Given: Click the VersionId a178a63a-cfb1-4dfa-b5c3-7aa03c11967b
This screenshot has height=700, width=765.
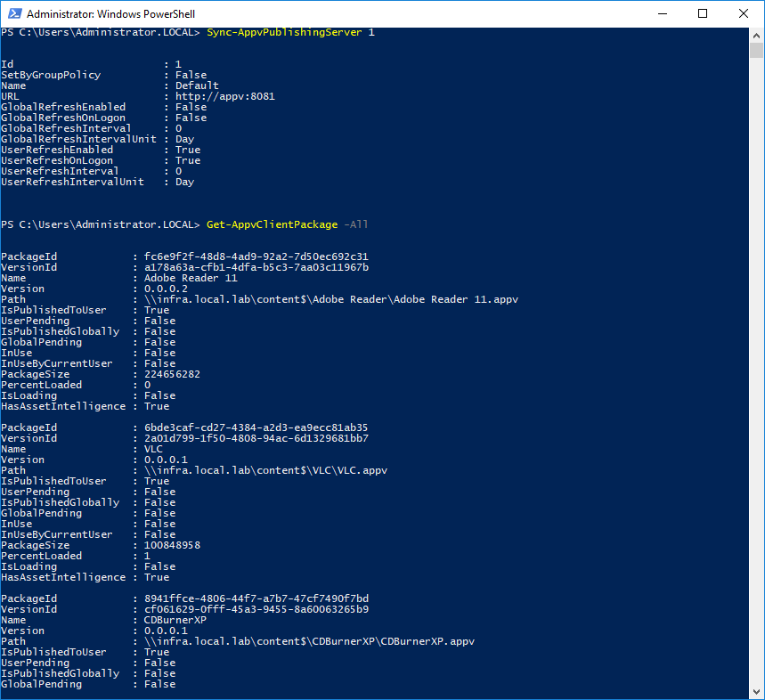Looking at the screenshot, I should pyautogui.click(x=256, y=267).
